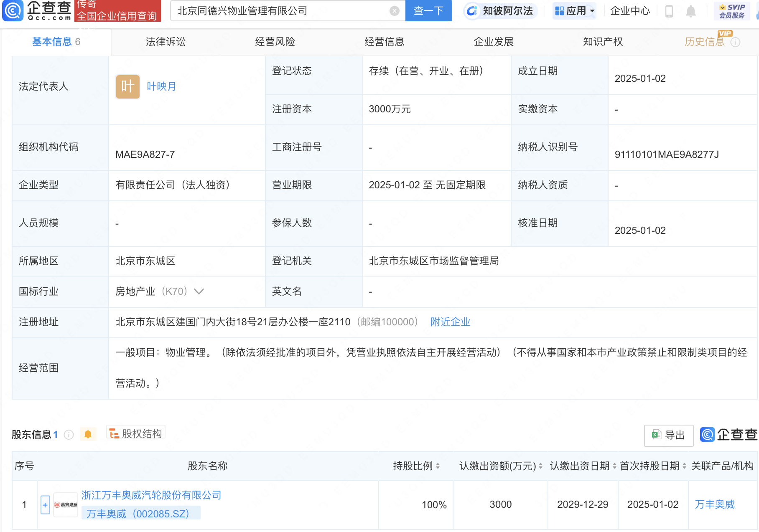Sort by 持股比例 column
Image resolution: width=759 pixels, height=532 pixels.
click(x=438, y=466)
